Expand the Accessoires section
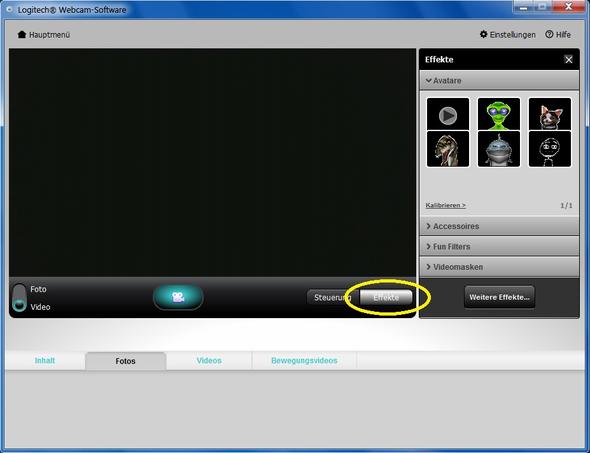 pos(499,226)
